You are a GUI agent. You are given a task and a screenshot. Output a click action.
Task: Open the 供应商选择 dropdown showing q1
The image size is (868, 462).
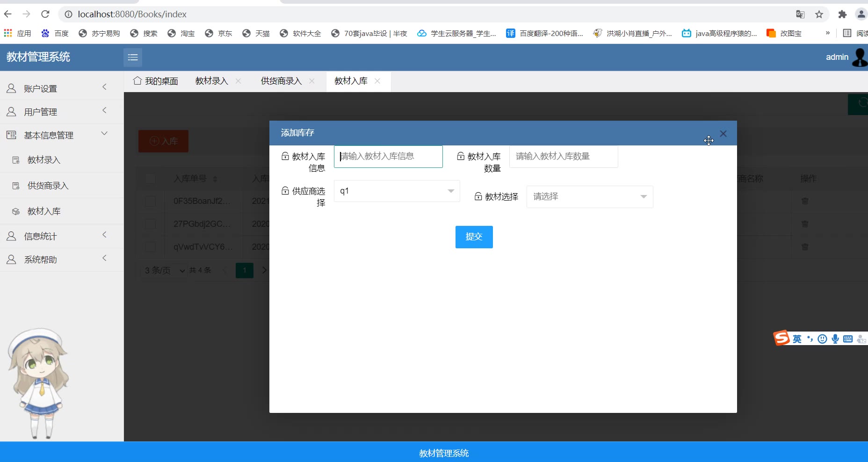397,191
